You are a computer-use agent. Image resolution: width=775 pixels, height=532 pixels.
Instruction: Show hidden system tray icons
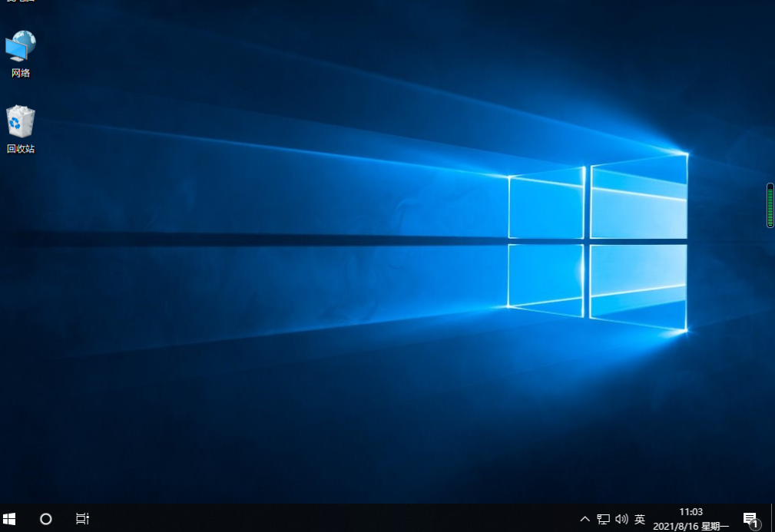point(585,519)
